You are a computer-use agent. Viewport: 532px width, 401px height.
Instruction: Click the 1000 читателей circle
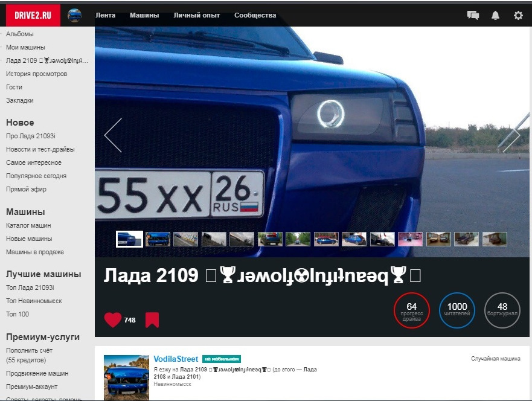click(x=457, y=310)
